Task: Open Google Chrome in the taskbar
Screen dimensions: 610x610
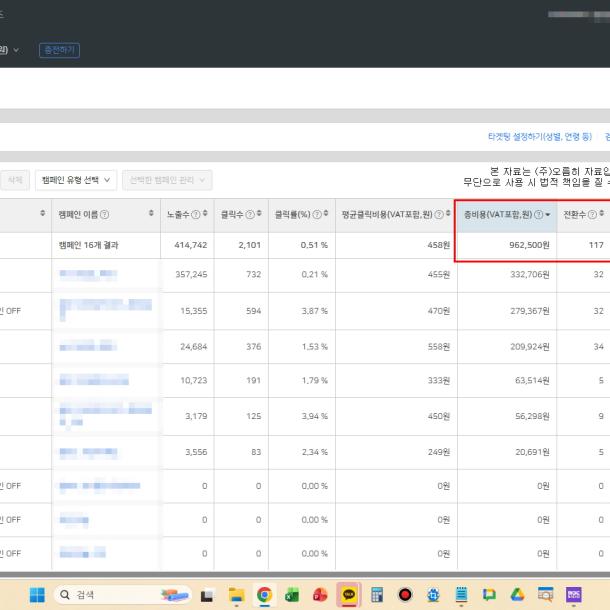Action: pos(264,594)
